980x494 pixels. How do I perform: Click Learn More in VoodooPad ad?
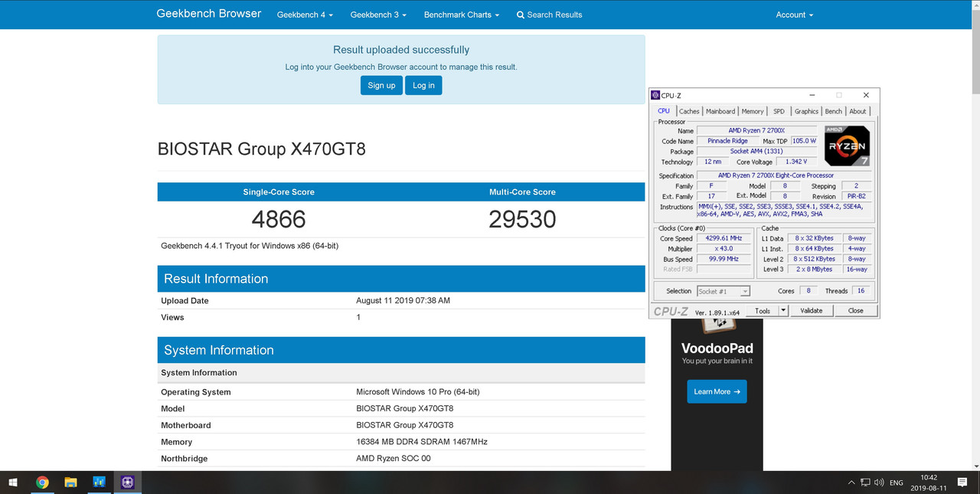(717, 391)
